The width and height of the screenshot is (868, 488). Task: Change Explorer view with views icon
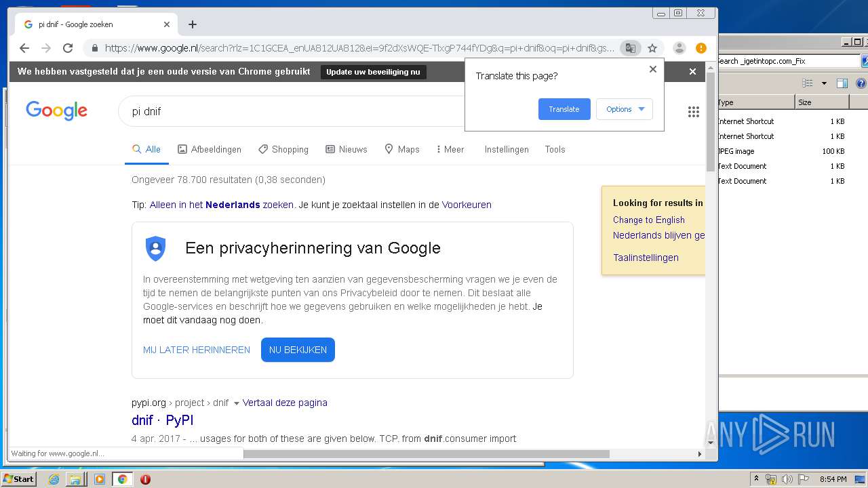point(808,83)
